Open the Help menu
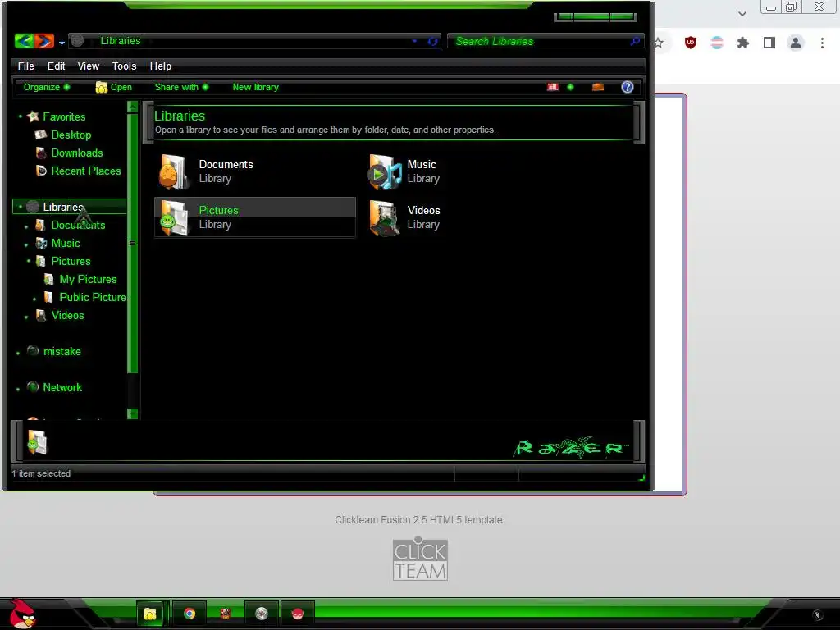 160,66
